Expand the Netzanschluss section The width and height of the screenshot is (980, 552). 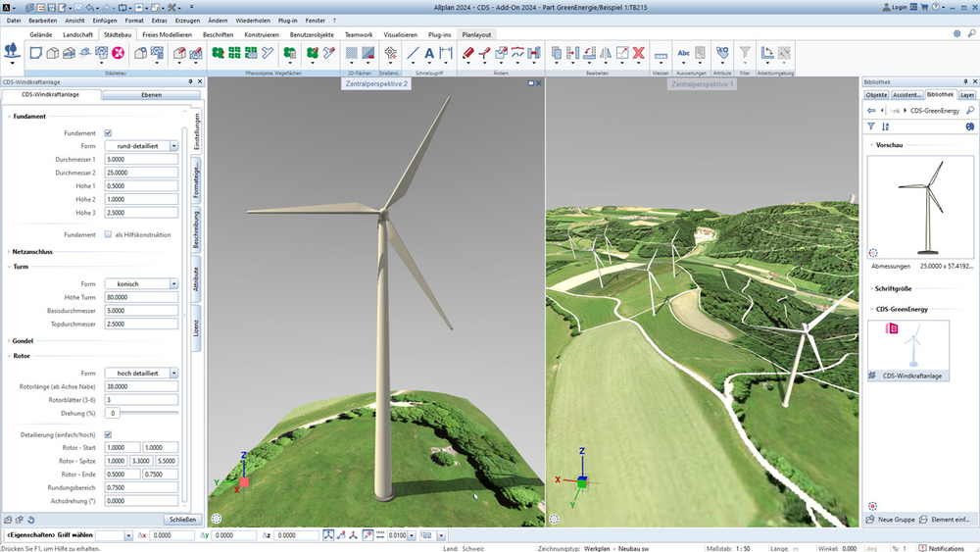(x=32, y=251)
